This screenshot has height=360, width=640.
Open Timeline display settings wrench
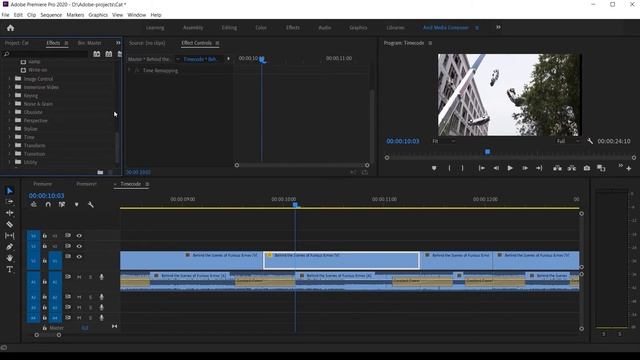(x=91, y=204)
